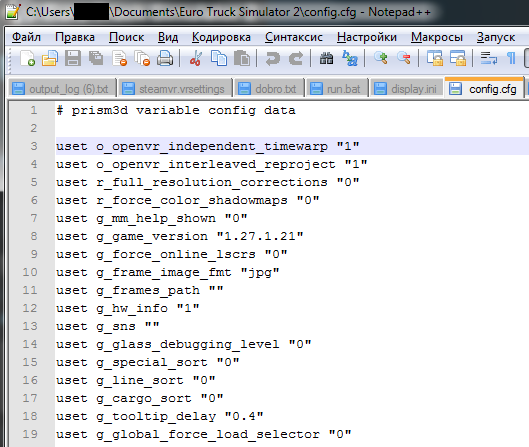Viewport: 529px width, 447px height.
Task: Open the Файл menu
Action: click(26, 37)
